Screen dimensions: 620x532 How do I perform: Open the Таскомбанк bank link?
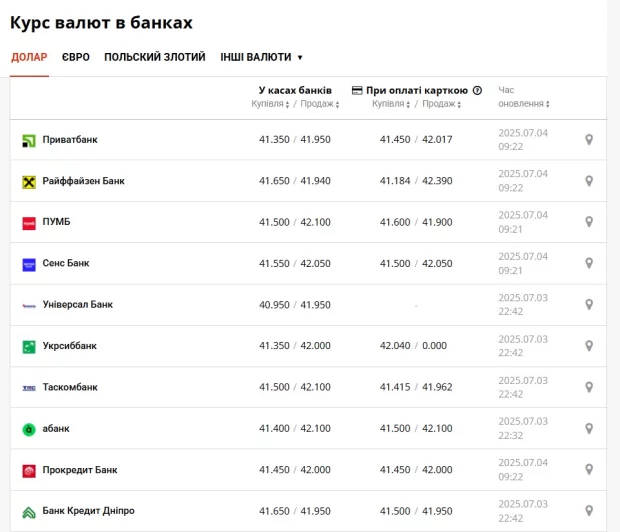(70, 387)
